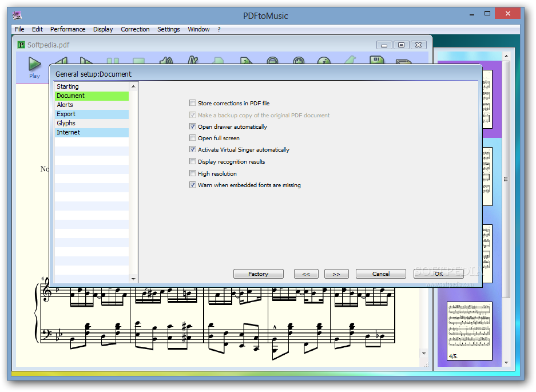Click Cancel in General setup dialog
The image size is (536, 392).
tap(381, 274)
